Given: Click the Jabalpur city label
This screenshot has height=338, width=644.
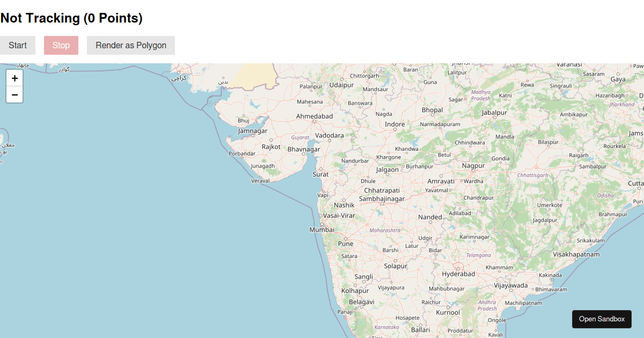Looking at the screenshot, I should [494, 113].
